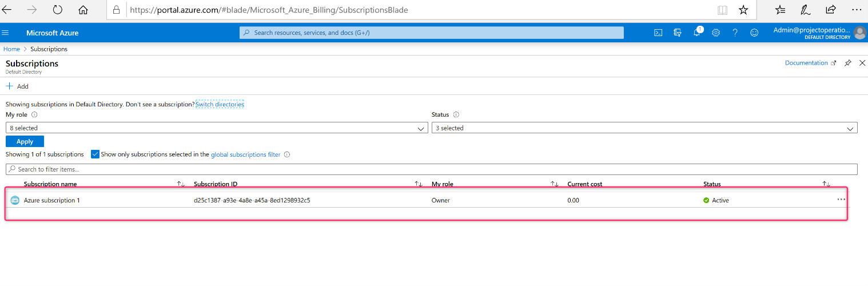This screenshot has width=868, height=286.
Task: Share this page icon in browser
Action: (830, 10)
